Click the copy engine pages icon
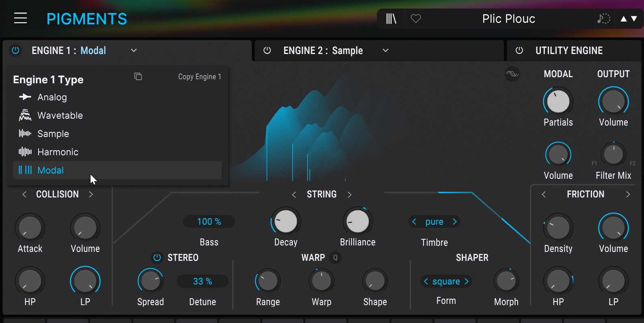The image size is (644, 323). [138, 76]
